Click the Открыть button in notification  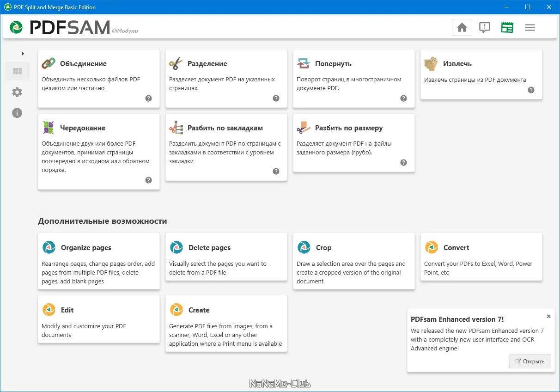pyautogui.click(x=530, y=361)
